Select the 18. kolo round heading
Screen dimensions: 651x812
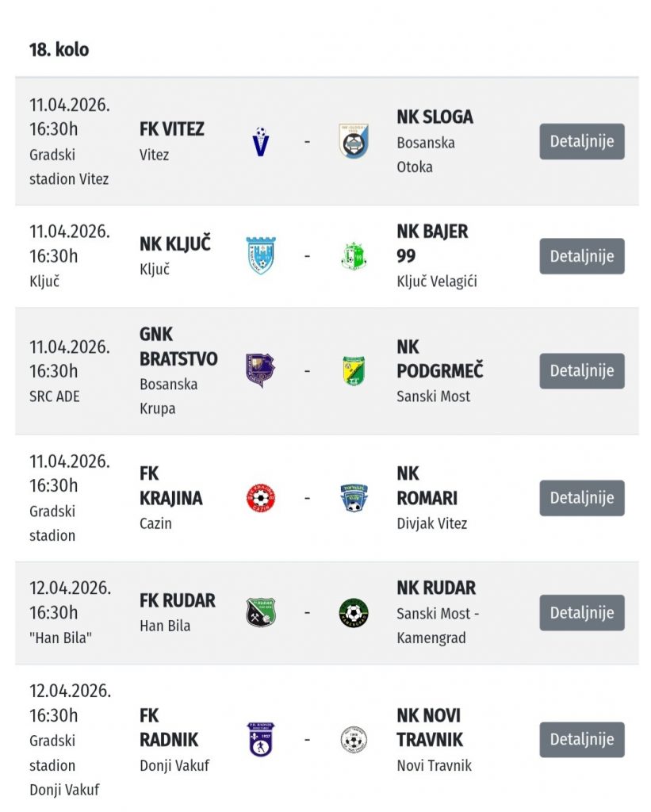point(59,50)
